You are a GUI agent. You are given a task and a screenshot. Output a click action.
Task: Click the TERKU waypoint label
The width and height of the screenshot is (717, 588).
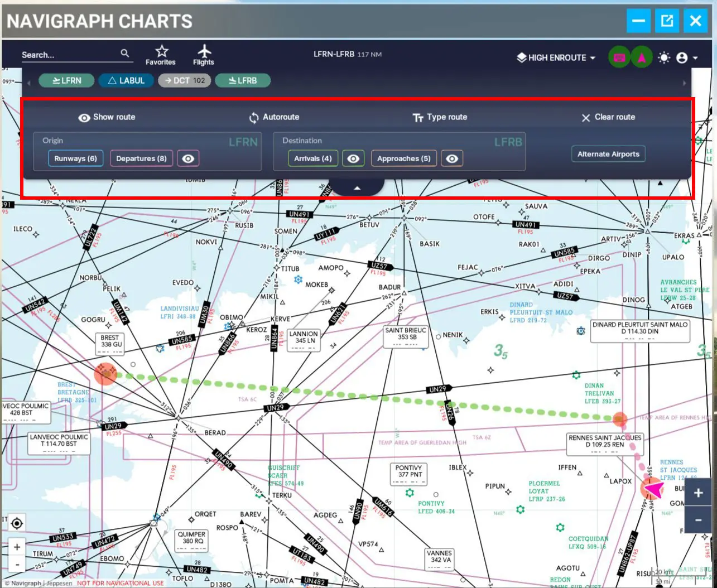click(282, 495)
